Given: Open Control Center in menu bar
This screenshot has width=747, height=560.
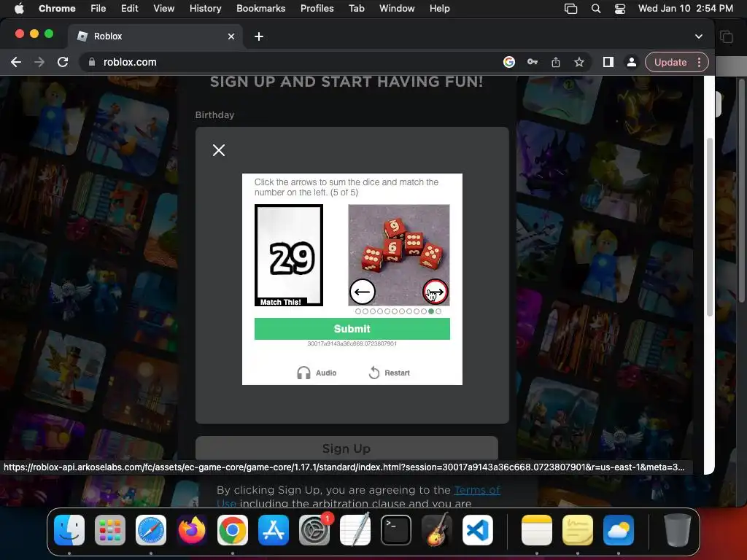Looking at the screenshot, I should 619,8.
